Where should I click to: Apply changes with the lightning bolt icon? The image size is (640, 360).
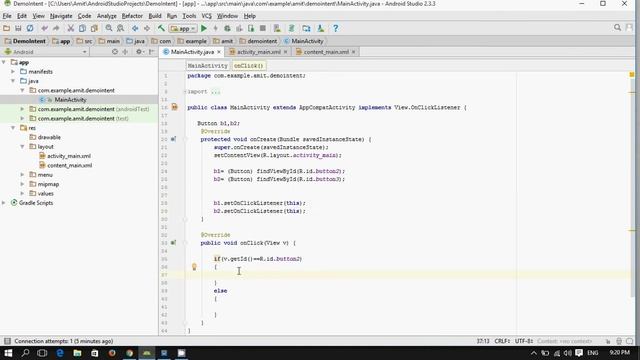pos(216,28)
